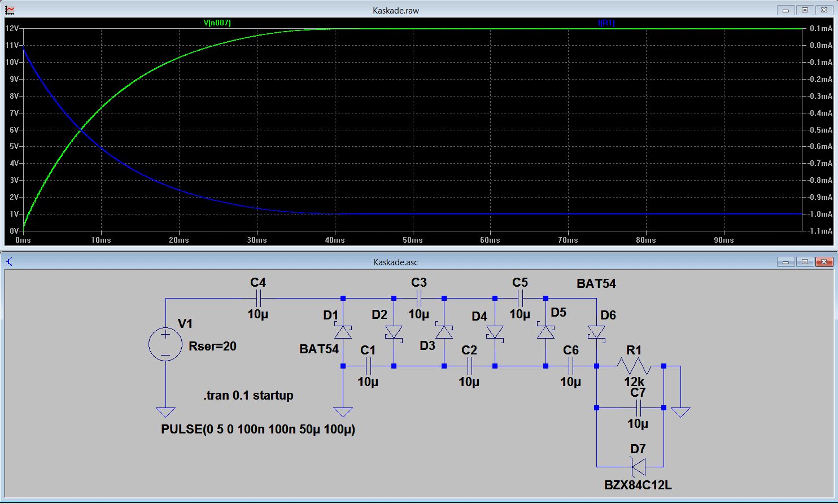Open the Kaskade.asc window system menu icon

tap(10, 262)
